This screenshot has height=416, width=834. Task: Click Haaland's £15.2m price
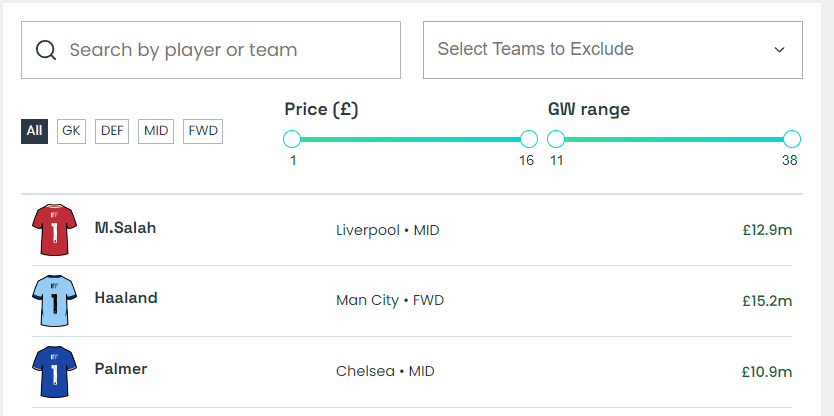(x=767, y=300)
